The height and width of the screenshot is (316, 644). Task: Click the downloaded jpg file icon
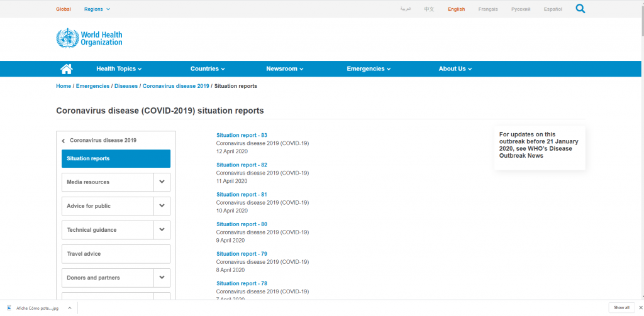tap(9, 308)
